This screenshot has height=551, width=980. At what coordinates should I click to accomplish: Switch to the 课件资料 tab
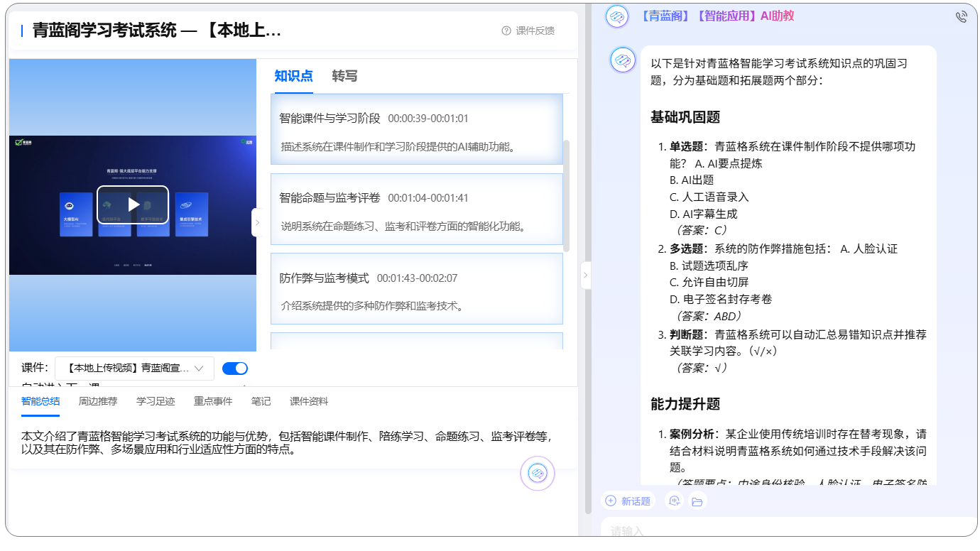point(309,401)
